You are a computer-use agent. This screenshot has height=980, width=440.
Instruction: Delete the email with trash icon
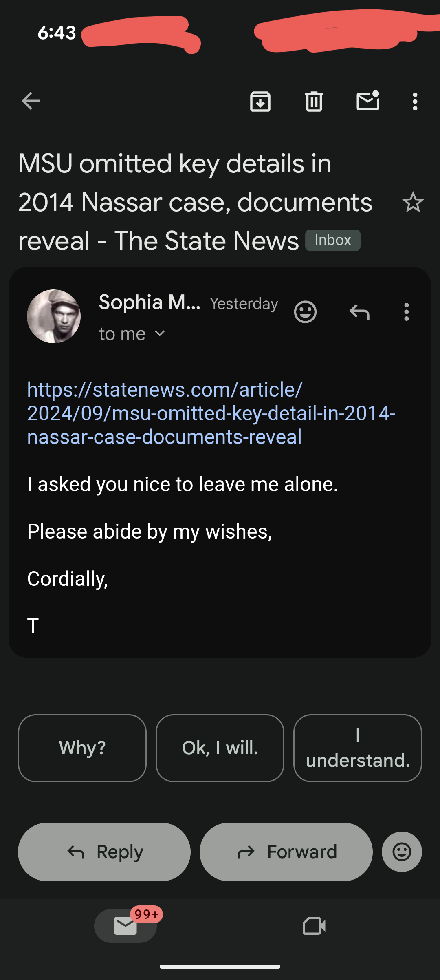[314, 102]
